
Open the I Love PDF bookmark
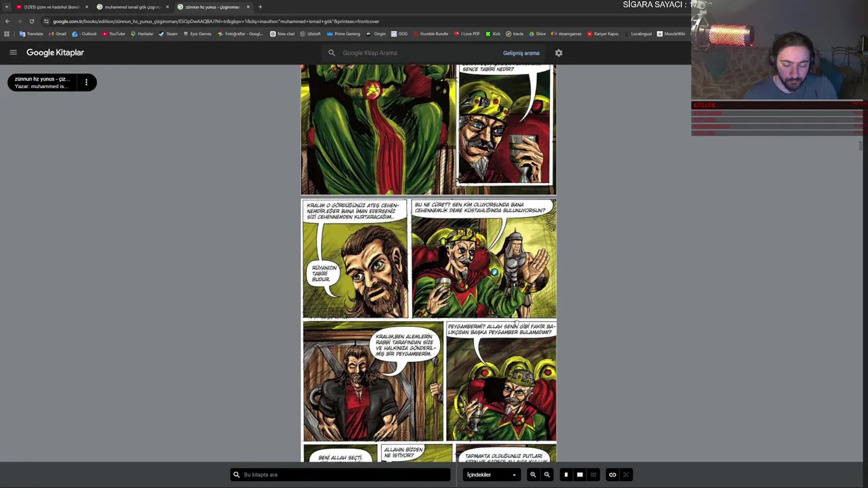[x=467, y=34]
